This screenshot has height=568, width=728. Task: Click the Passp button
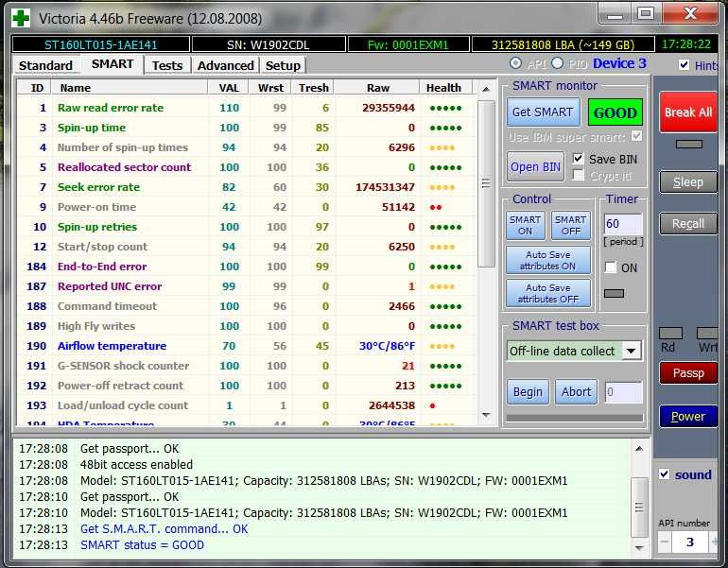click(x=688, y=372)
